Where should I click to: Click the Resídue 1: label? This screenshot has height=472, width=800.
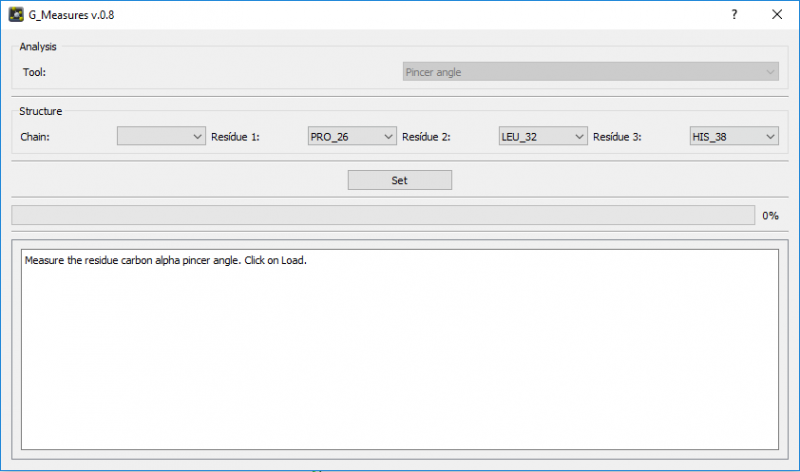tap(235, 137)
